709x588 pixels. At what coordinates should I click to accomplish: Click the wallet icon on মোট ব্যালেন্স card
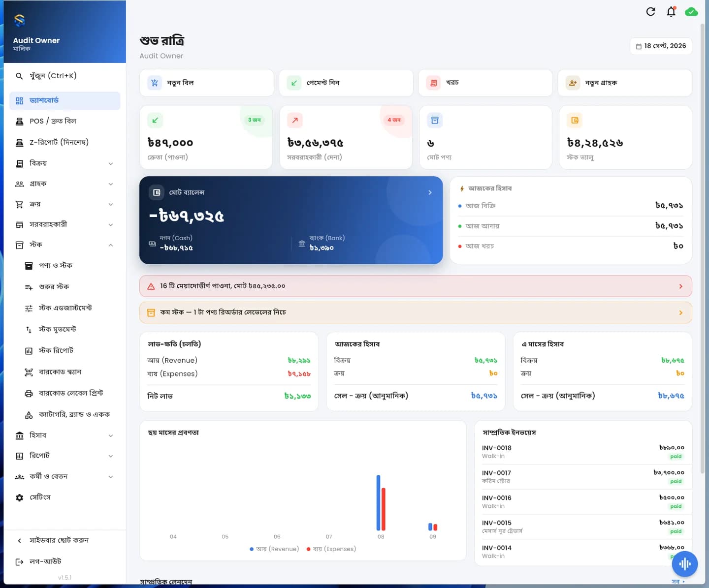[x=157, y=192]
